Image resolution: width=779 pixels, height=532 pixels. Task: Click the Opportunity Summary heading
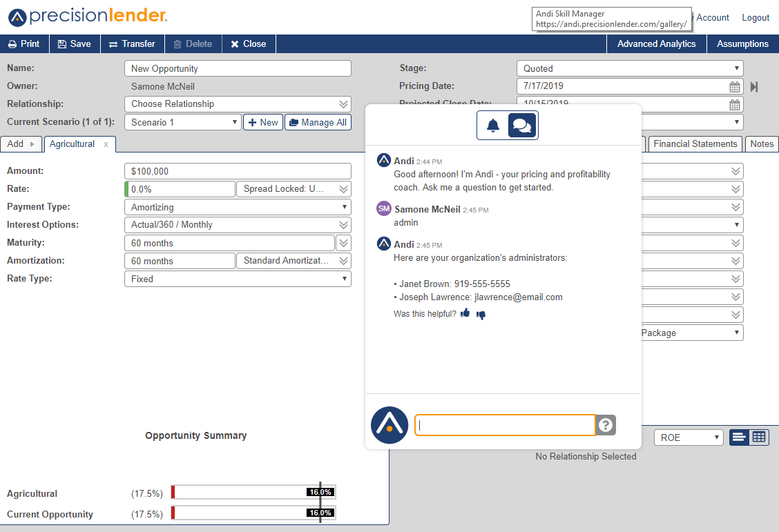pos(195,435)
